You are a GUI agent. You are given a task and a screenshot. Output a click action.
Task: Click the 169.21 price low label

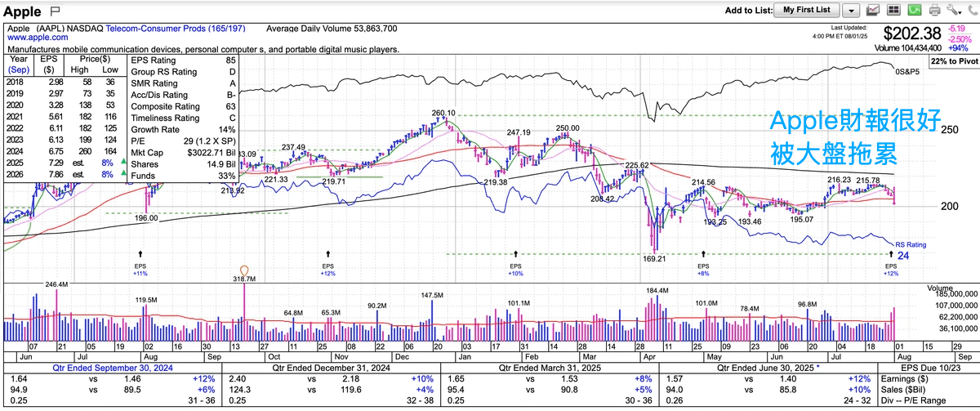pyautogui.click(x=656, y=259)
